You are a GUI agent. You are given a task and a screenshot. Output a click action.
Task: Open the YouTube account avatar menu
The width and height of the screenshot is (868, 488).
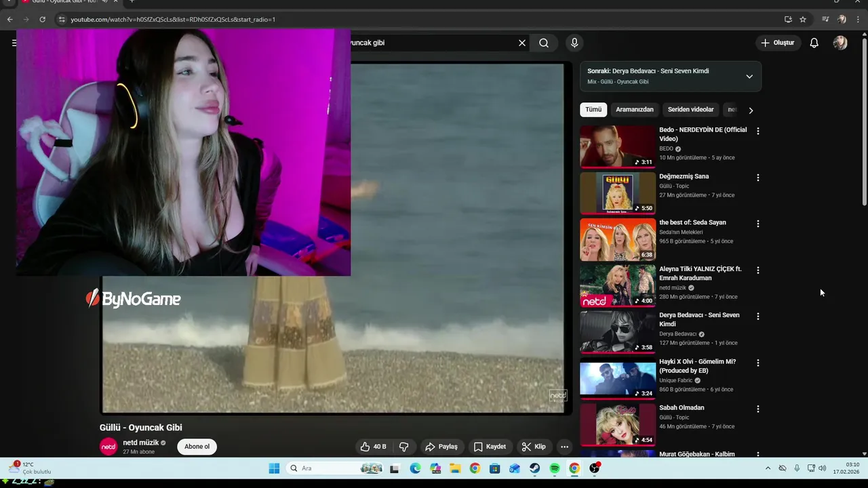(x=840, y=43)
